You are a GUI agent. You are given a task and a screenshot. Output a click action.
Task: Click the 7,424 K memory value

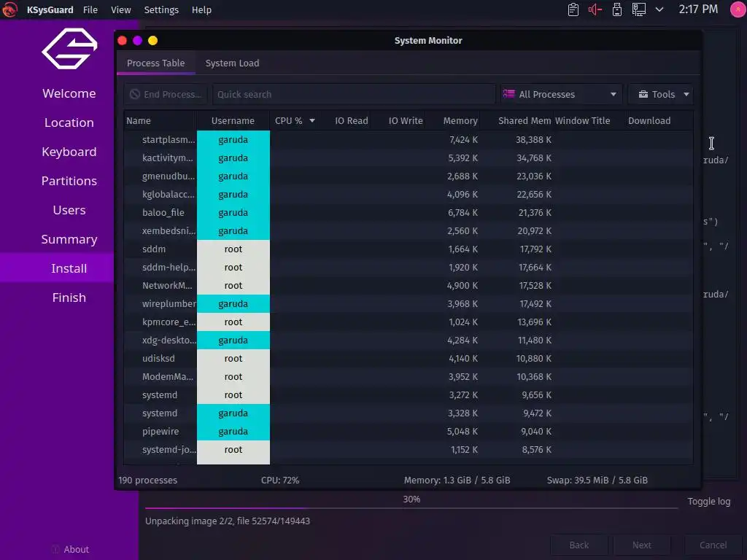tap(463, 139)
